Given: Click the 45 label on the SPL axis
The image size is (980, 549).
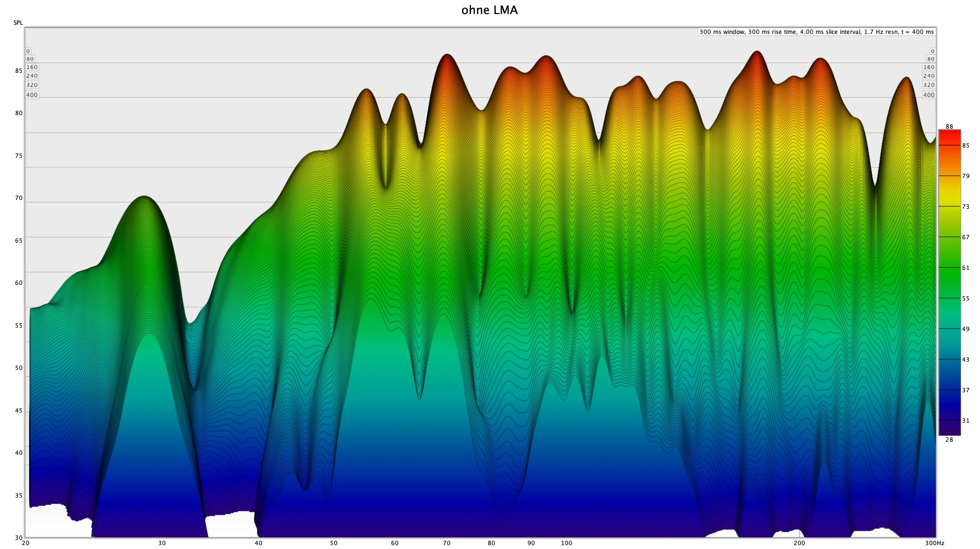Looking at the screenshot, I should pyautogui.click(x=19, y=411).
